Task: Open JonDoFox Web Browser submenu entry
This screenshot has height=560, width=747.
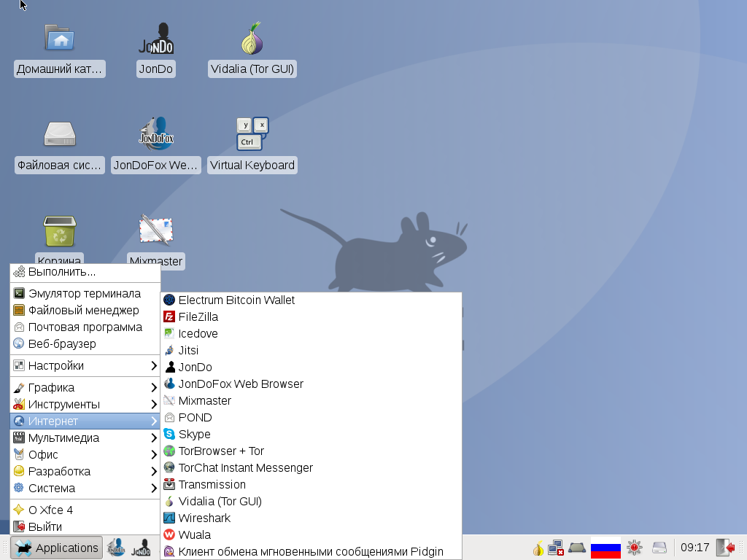Action: [311, 384]
